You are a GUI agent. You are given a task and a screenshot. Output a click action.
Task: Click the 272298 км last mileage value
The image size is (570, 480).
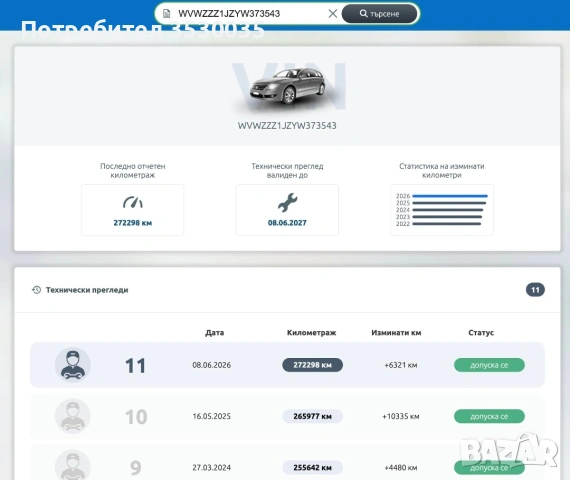click(x=133, y=223)
